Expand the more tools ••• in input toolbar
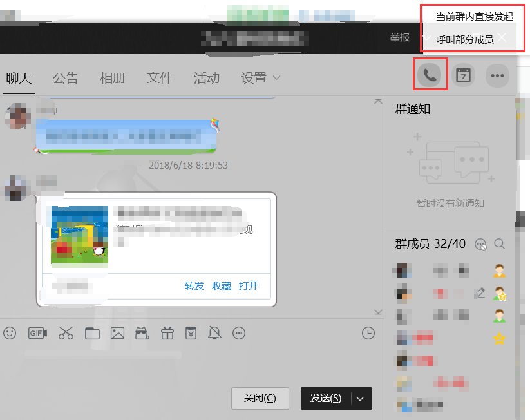This screenshot has height=420, width=530. 240,333
